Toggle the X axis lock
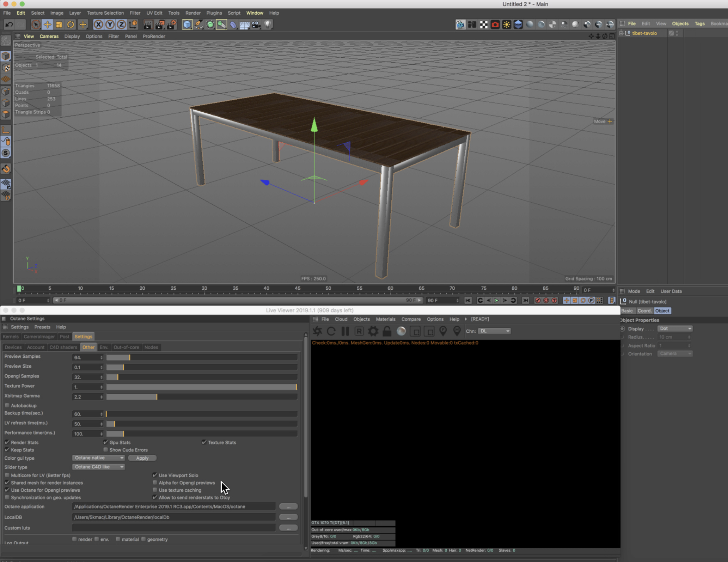Screen dimensions: 728x562 point(98,25)
